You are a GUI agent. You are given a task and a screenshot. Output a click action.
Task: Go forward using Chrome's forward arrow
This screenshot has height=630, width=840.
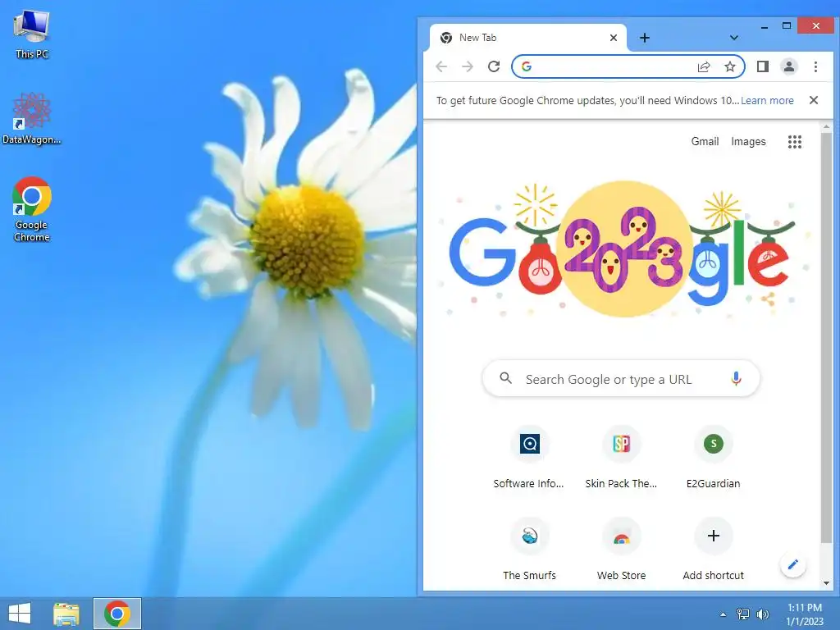click(468, 66)
